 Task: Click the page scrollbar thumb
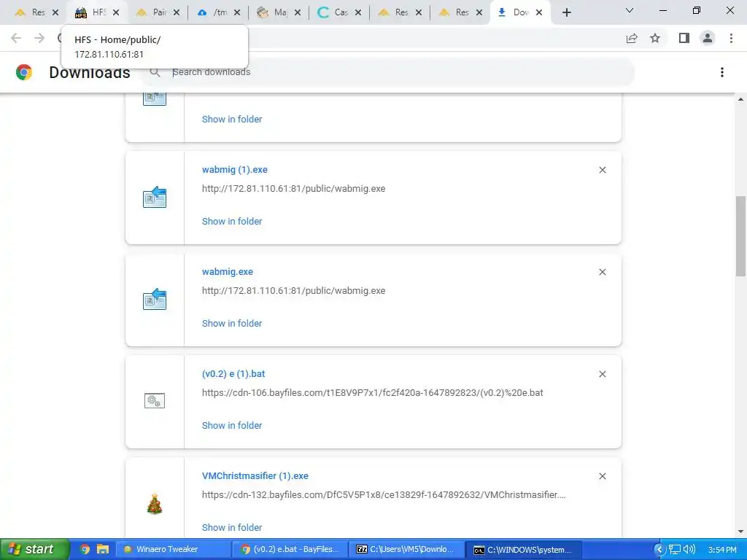tap(740, 236)
